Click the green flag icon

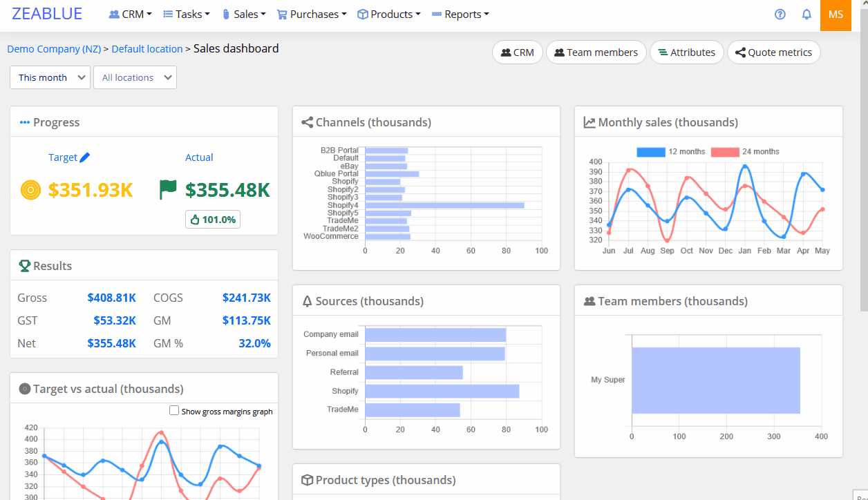pos(168,189)
